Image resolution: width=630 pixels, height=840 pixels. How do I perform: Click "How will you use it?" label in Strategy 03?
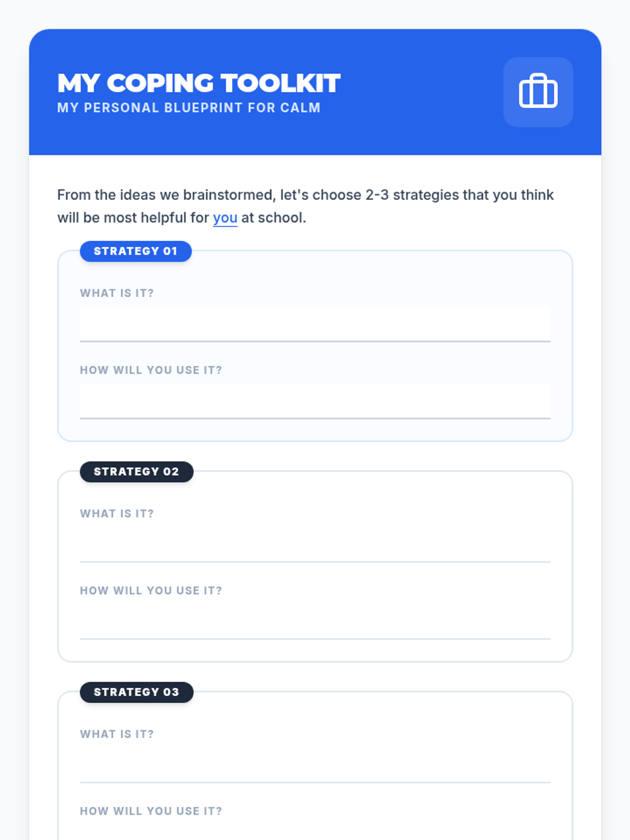click(x=151, y=812)
